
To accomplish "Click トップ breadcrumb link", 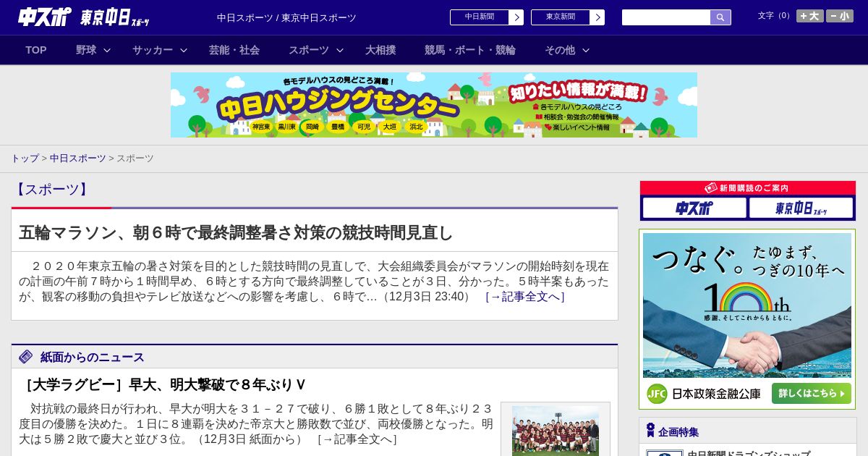I will [25, 158].
